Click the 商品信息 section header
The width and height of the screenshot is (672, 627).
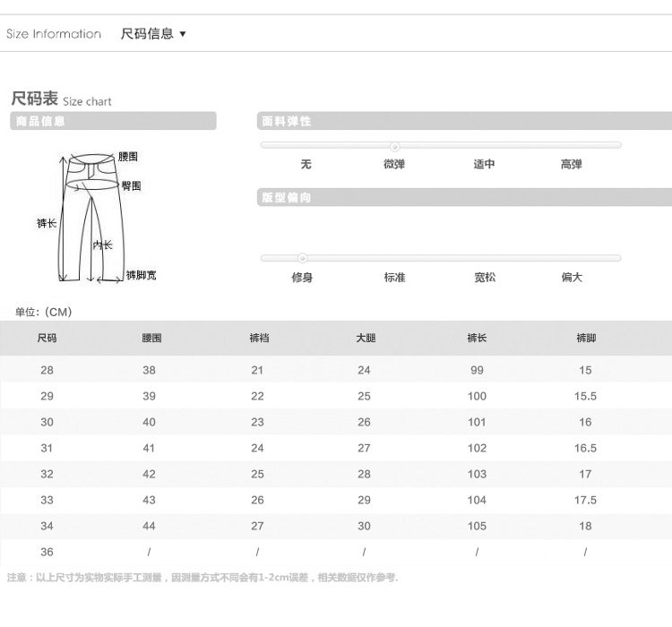tap(113, 121)
